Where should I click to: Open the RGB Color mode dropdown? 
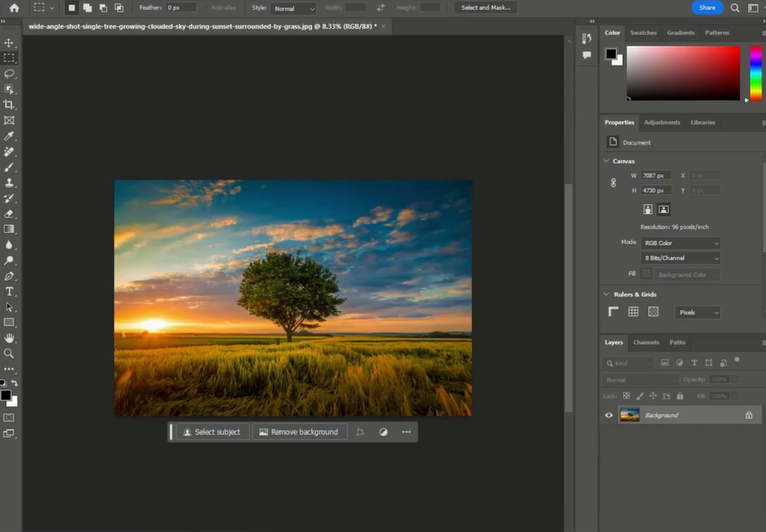[x=681, y=243]
